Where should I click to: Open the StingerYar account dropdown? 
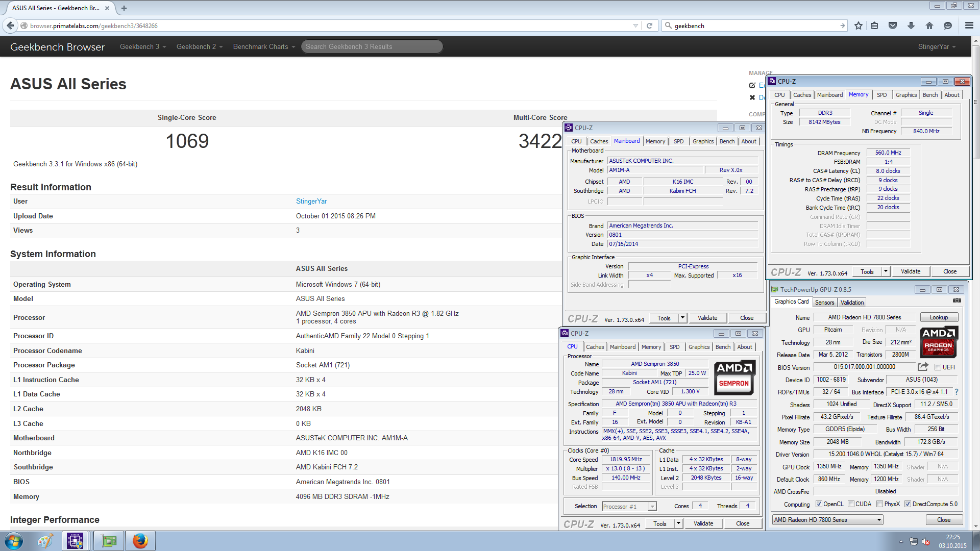pos(937,46)
